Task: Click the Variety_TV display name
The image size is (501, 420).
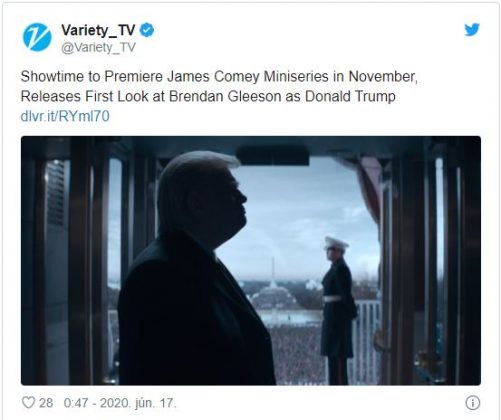Action: [98, 31]
